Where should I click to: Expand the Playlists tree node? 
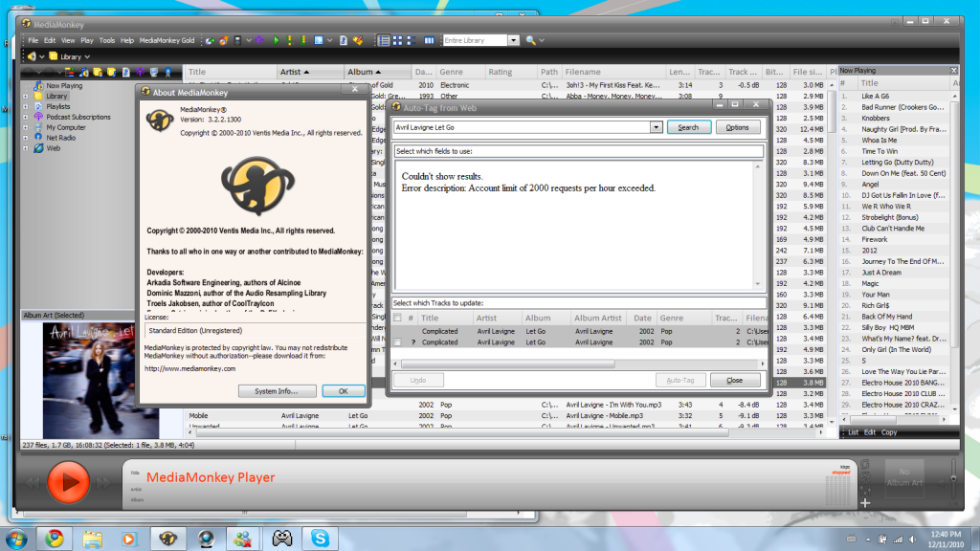click(26, 107)
